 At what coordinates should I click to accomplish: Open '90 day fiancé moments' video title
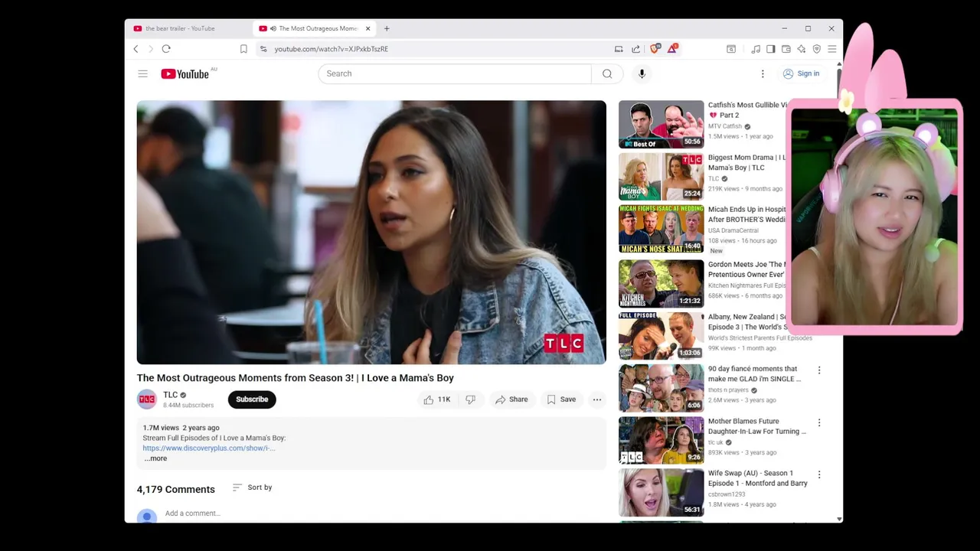(x=754, y=373)
